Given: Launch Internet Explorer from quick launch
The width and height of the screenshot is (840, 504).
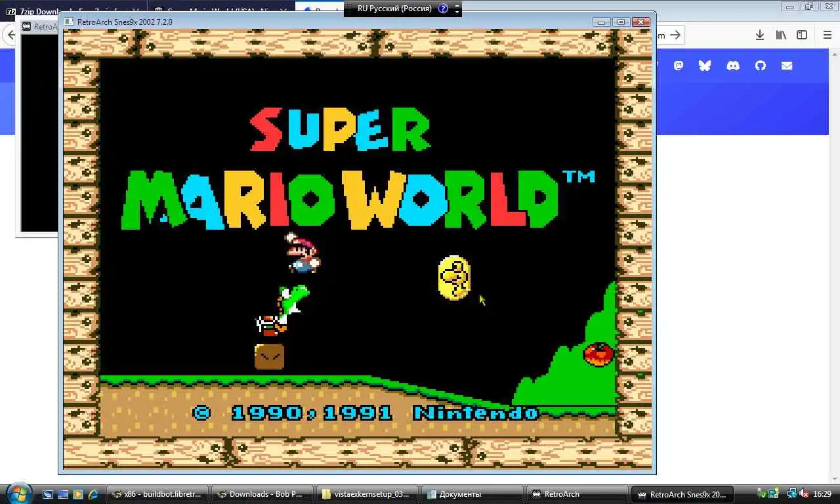Looking at the screenshot, I should coord(94,494).
